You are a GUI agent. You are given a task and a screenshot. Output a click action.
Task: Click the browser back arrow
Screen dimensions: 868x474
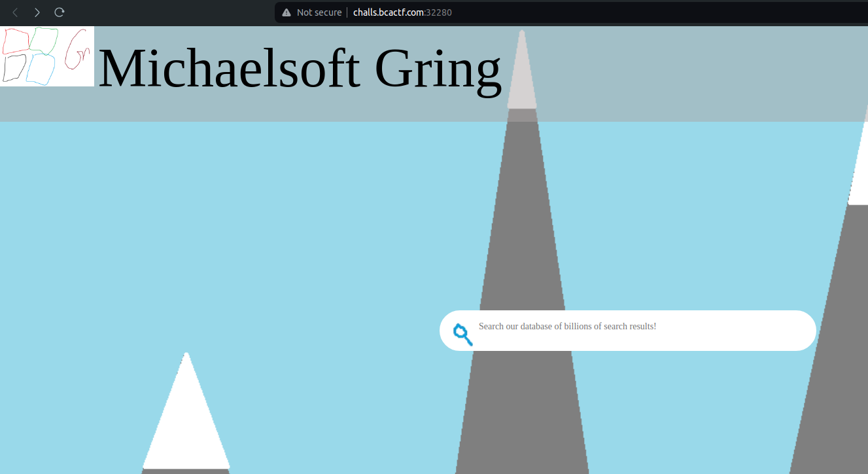tap(15, 12)
